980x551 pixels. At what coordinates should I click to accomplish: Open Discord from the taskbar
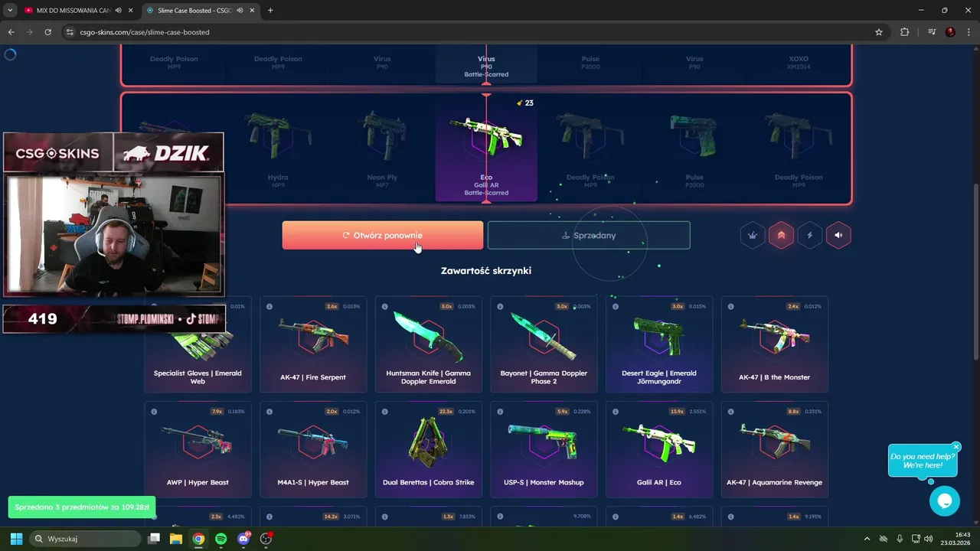(243, 539)
